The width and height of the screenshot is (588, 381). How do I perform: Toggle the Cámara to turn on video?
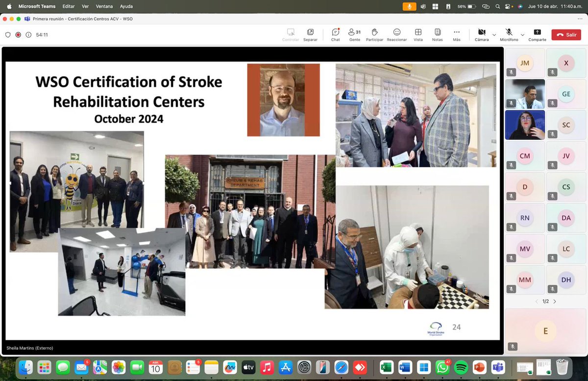pos(482,34)
